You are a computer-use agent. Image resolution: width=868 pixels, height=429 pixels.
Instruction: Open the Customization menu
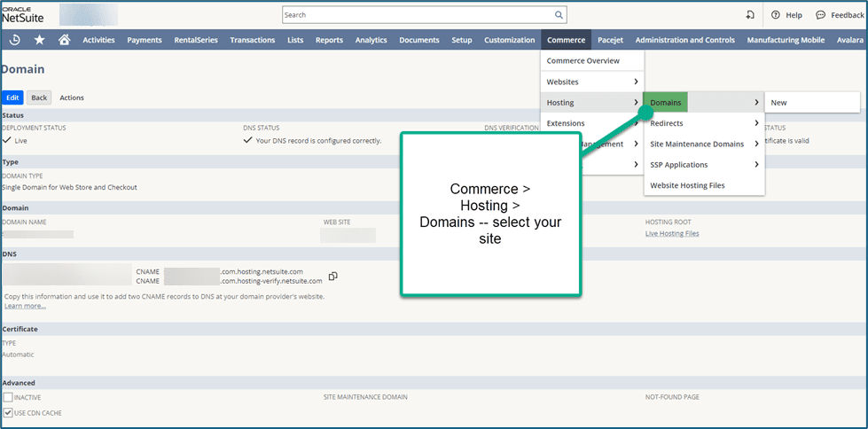coord(509,40)
